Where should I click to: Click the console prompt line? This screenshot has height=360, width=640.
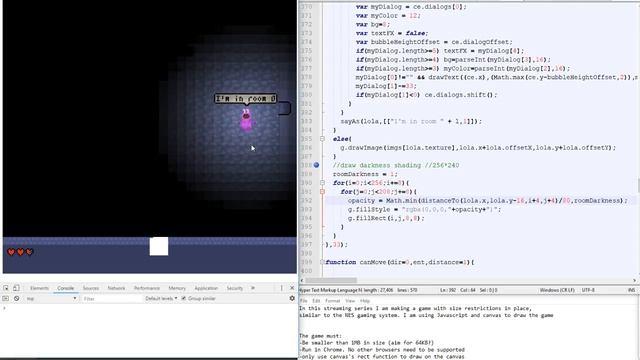point(149,308)
